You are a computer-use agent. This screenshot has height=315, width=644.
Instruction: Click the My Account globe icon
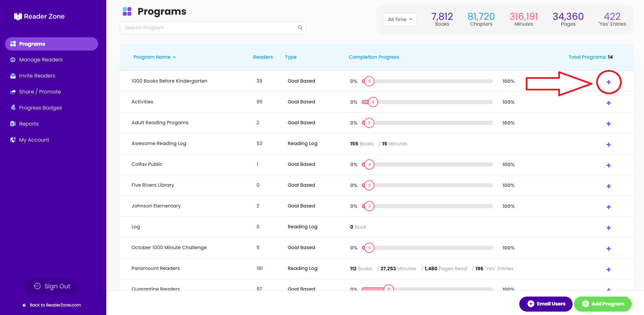(x=13, y=140)
